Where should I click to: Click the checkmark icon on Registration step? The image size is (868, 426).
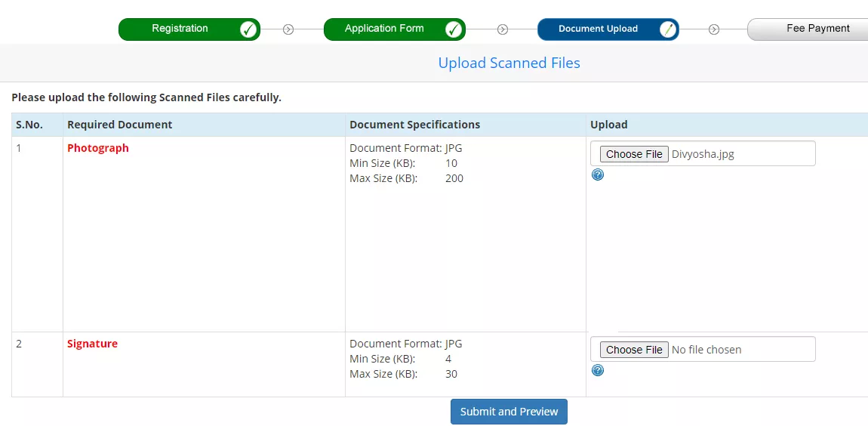point(248,29)
